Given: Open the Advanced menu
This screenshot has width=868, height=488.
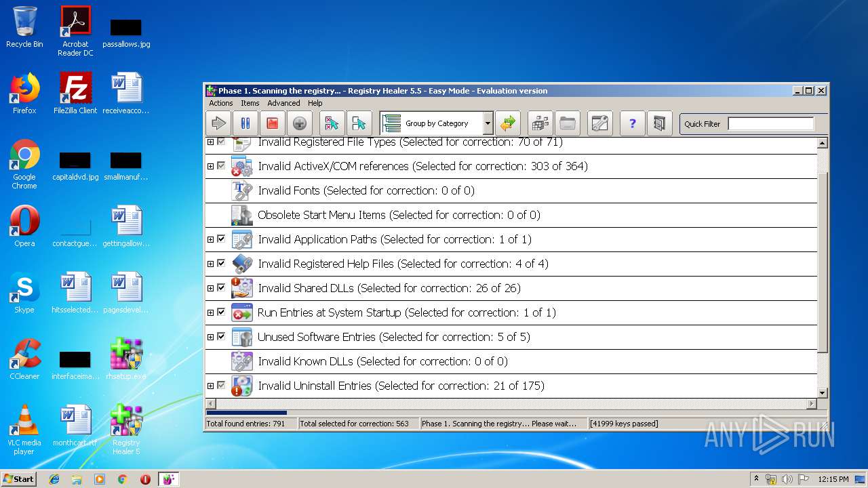Looking at the screenshot, I should pos(283,103).
